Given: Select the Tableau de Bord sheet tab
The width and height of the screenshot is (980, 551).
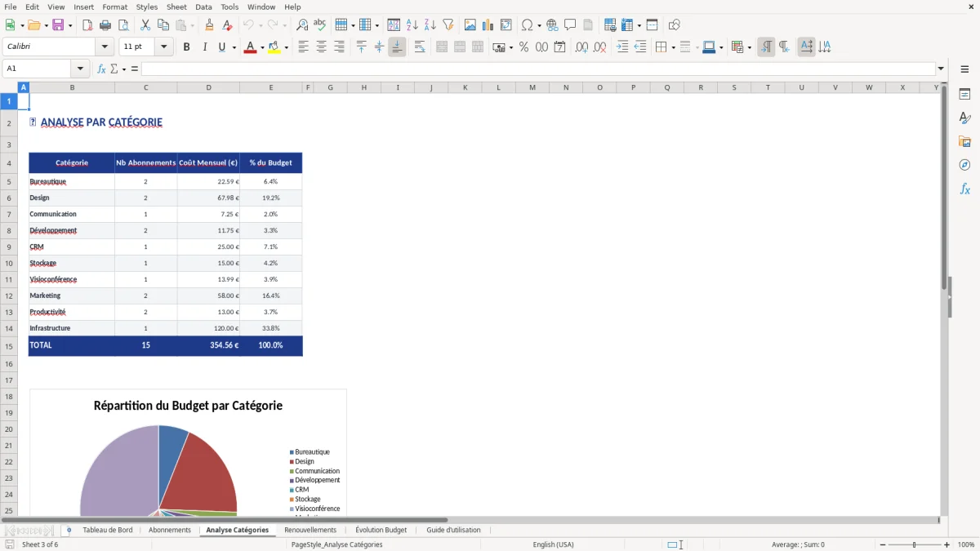Looking at the screenshot, I should coord(109,529).
